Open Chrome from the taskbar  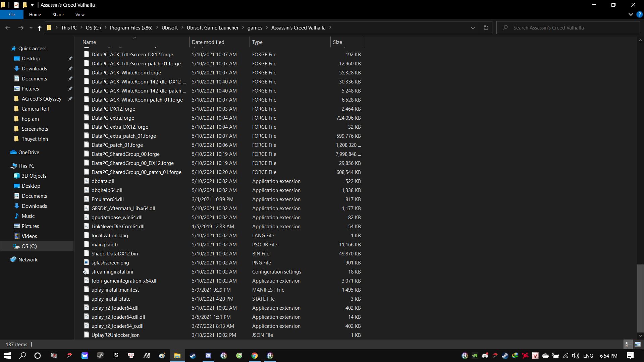pyautogui.click(x=255, y=356)
